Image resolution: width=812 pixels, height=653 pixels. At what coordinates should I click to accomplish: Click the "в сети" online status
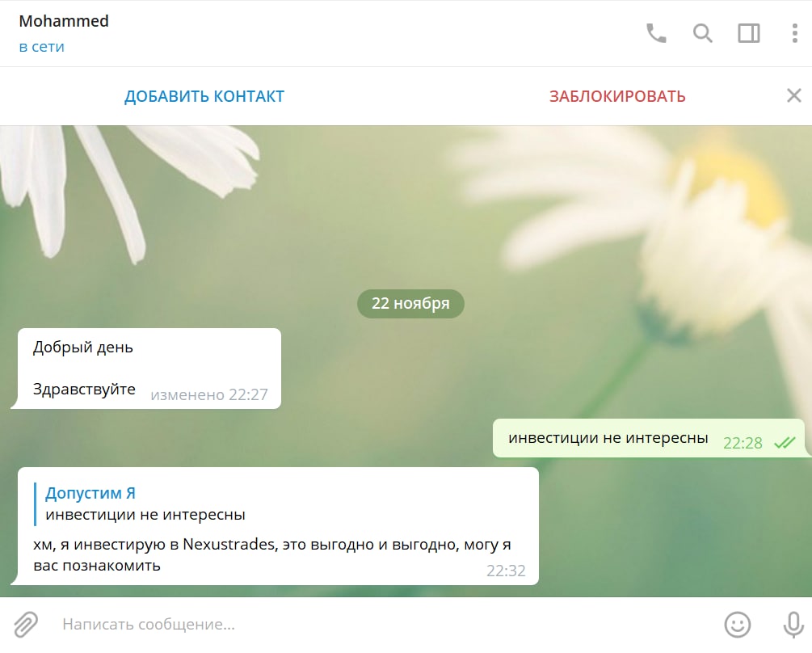41,47
